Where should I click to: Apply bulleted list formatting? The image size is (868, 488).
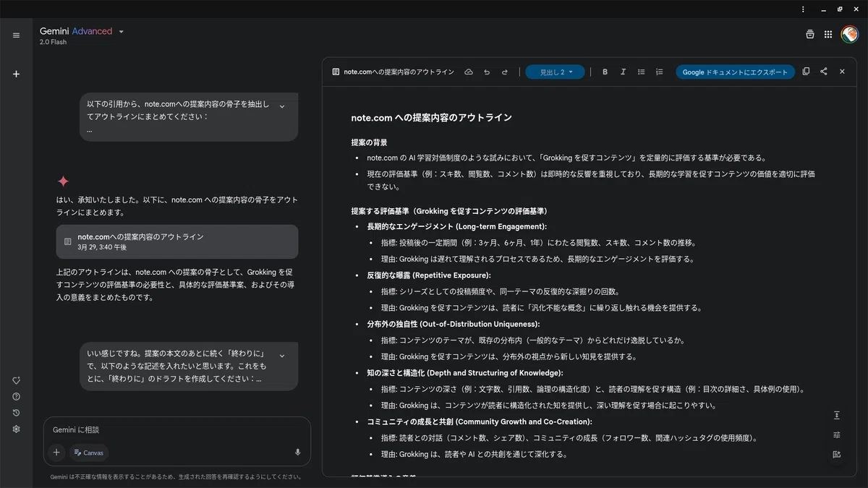click(x=641, y=72)
